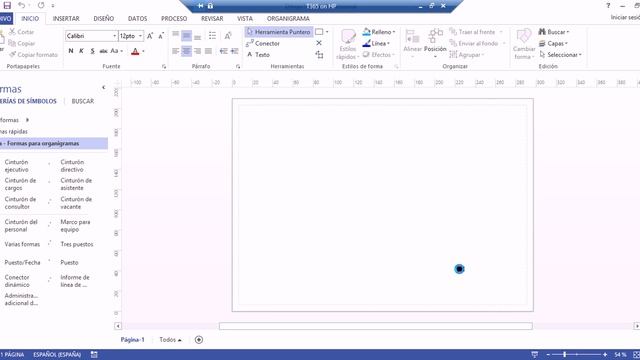
Task: Click the horizontal scrollbar
Action: pyautogui.click(x=376, y=326)
